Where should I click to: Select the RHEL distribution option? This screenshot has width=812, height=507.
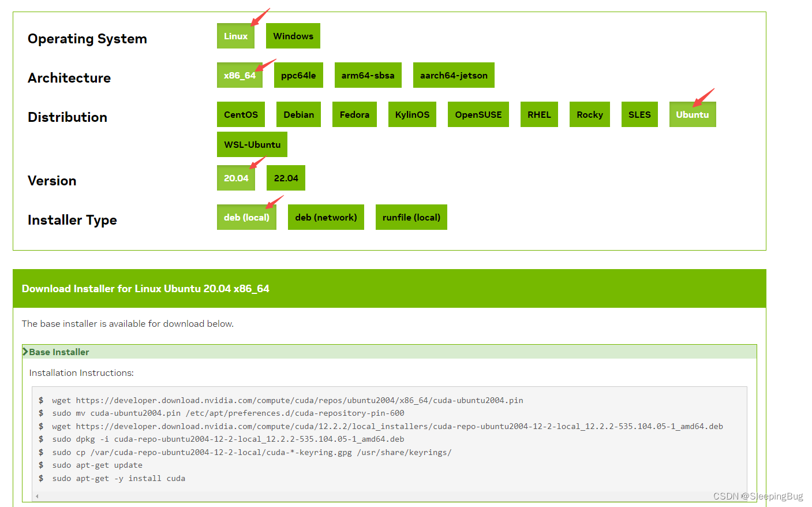point(538,114)
